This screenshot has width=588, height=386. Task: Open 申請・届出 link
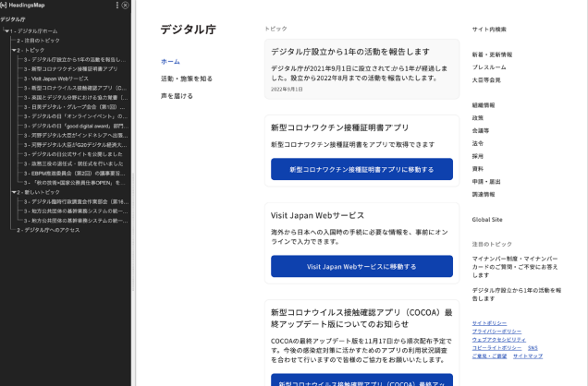(x=486, y=182)
